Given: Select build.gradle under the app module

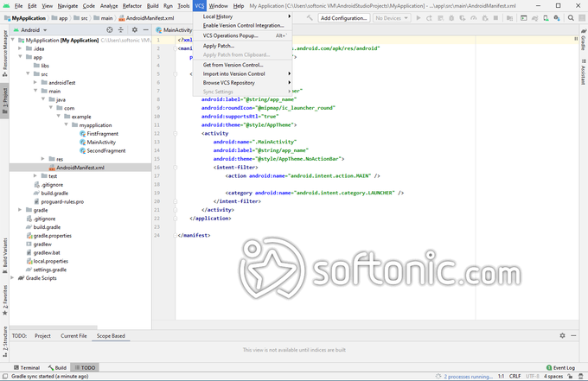Looking at the screenshot, I should 54,193.
